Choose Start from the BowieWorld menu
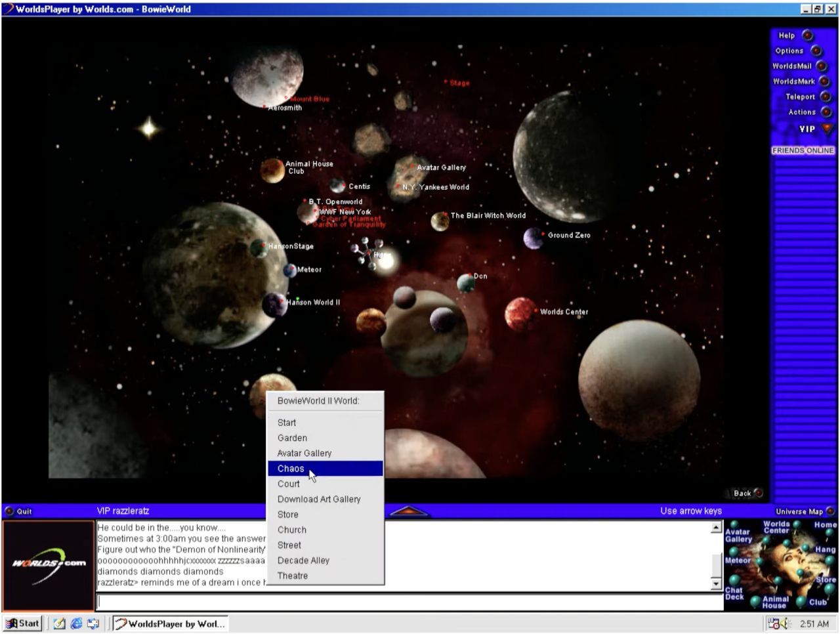 tap(325, 423)
